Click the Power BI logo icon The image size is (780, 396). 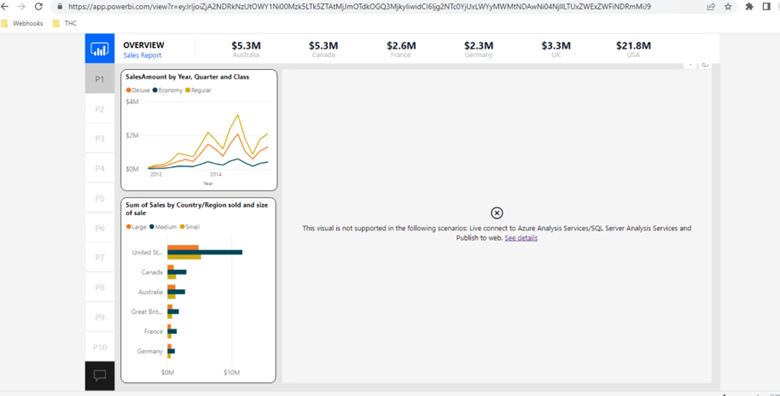tap(99, 49)
